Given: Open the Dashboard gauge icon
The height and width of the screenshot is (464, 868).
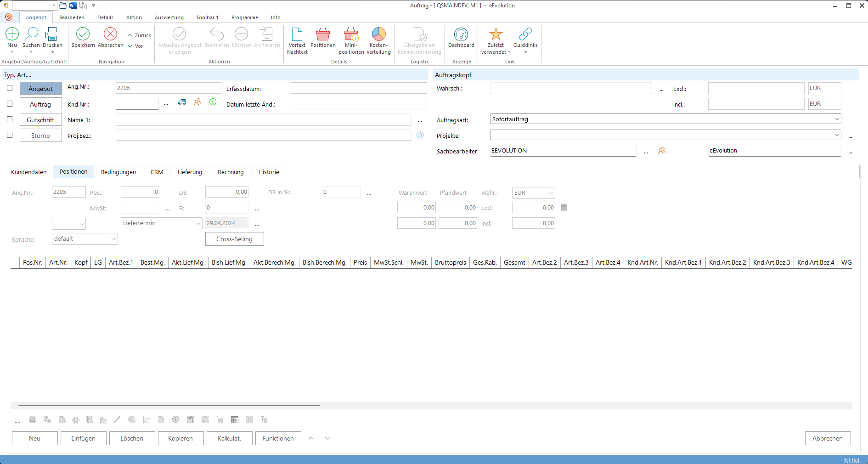Looking at the screenshot, I should [x=461, y=34].
